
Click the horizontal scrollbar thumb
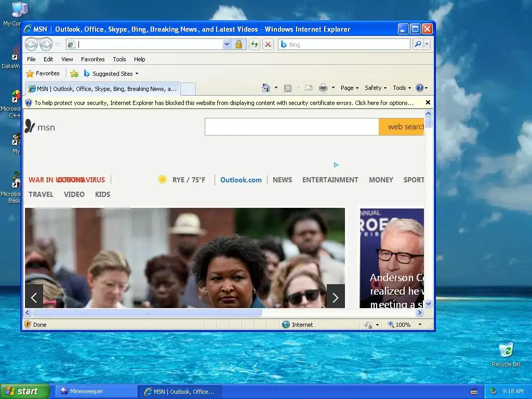[147, 312]
